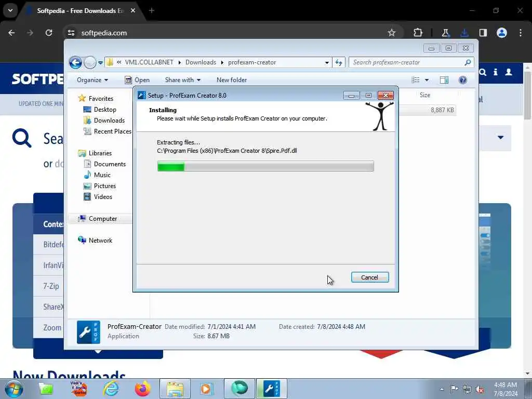Image resolution: width=532 pixels, height=399 pixels.
Task: Launch Firefox from taskbar
Action: [x=143, y=389]
